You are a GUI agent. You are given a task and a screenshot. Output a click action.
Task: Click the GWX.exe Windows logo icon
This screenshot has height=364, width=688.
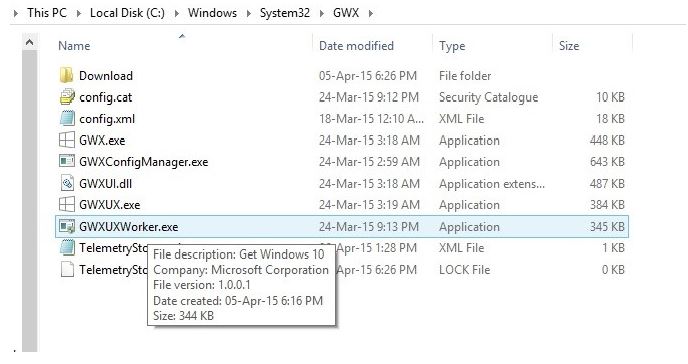(67, 140)
